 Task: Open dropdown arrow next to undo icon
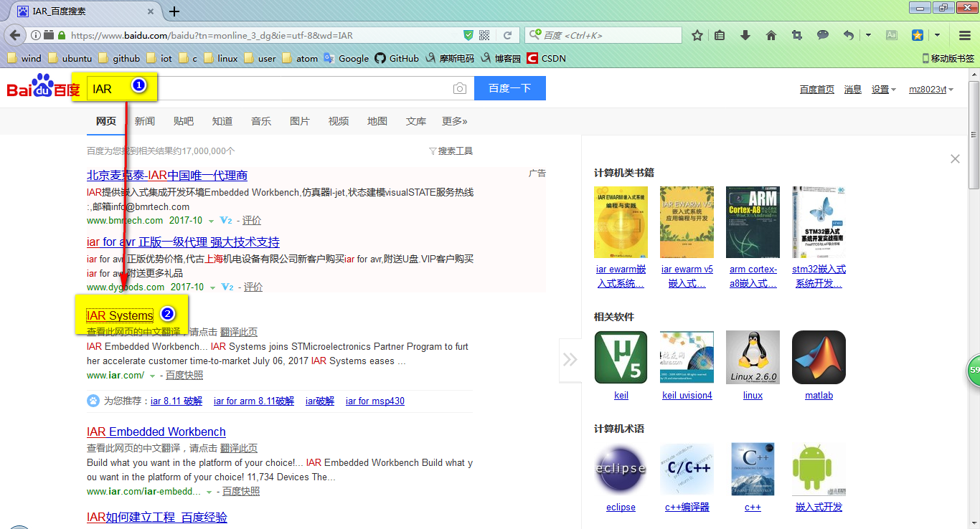pyautogui.click(x=868, y=35)
